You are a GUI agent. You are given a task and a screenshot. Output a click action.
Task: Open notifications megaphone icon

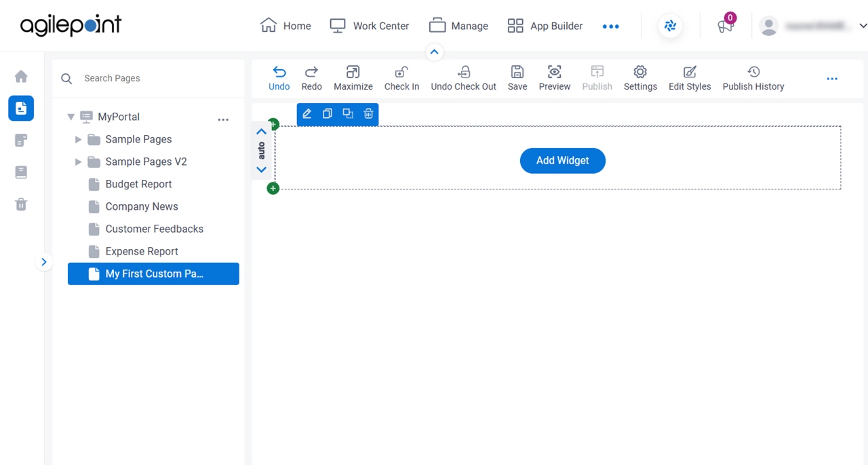tap(726, 26)
